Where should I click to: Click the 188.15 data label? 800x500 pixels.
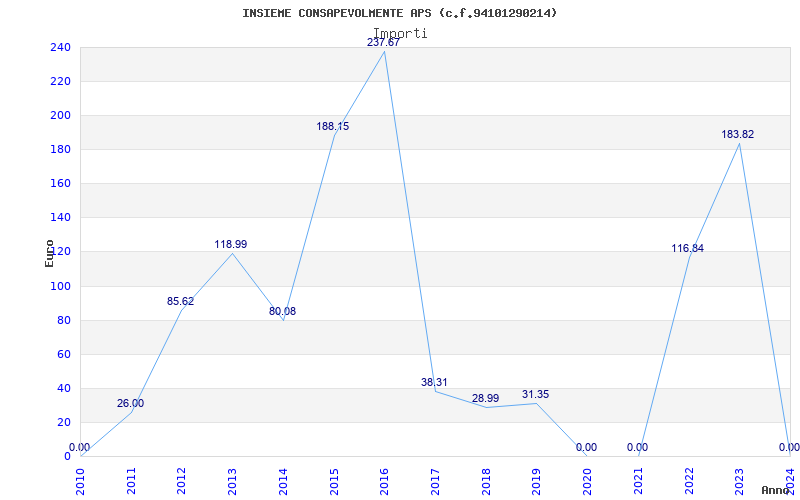[x=333, y=127]
